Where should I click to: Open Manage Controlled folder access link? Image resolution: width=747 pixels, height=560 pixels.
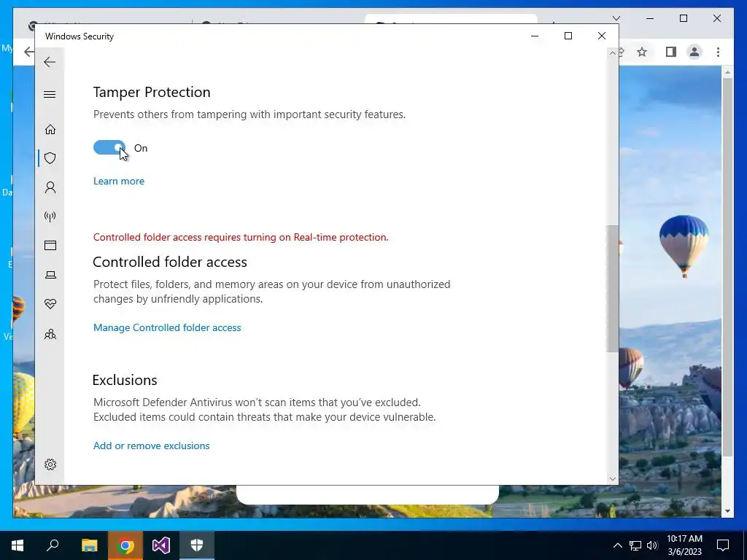[167, 327]
